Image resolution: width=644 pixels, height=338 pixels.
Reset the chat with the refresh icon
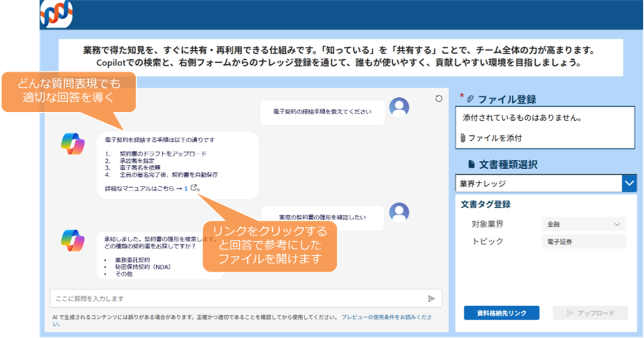pyautogui.click(x=438, y=99)
